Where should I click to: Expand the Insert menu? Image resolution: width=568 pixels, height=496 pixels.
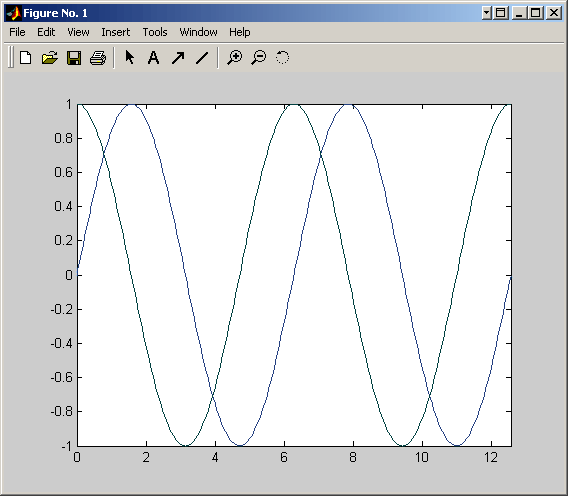click(x=116, y=32)
